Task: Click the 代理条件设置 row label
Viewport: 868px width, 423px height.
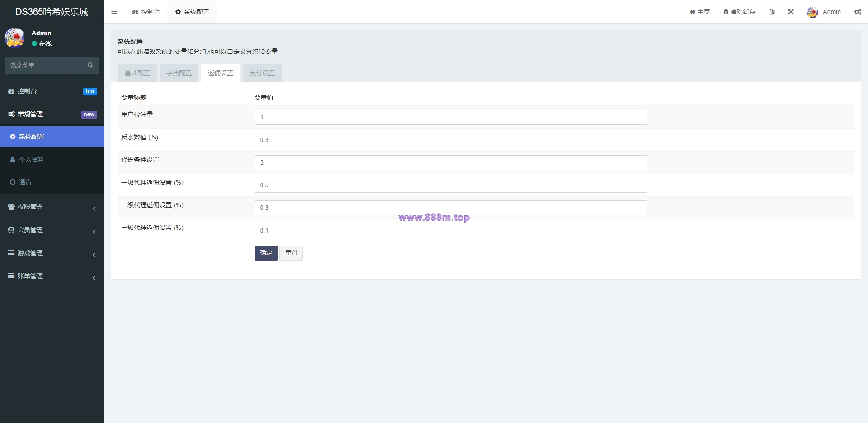Action: [140, 160]
